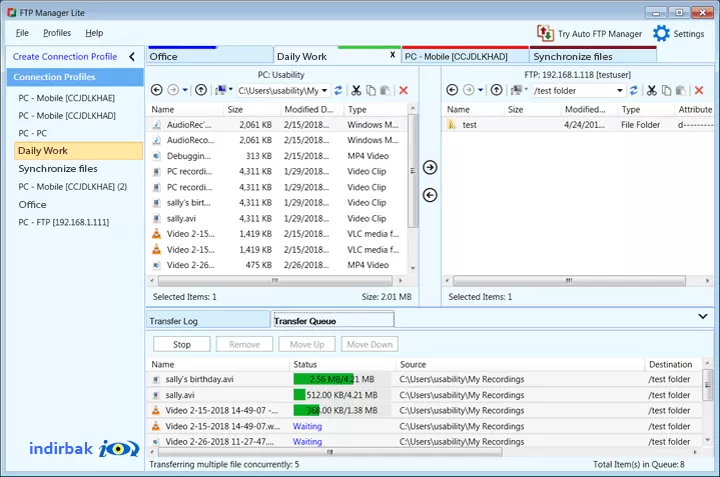Sort transfer queue by Status column
Screen dimensions: 720x477
(x=343, y=364)
